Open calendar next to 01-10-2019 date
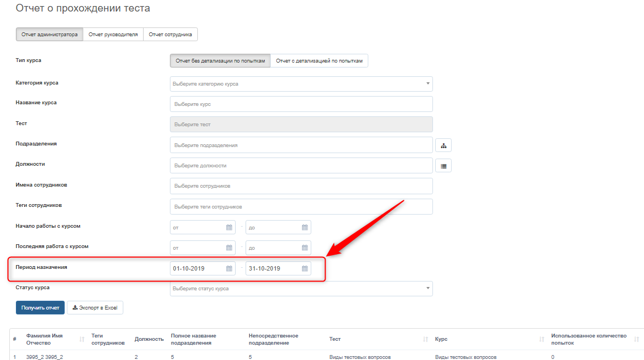 tap(229, 268)
